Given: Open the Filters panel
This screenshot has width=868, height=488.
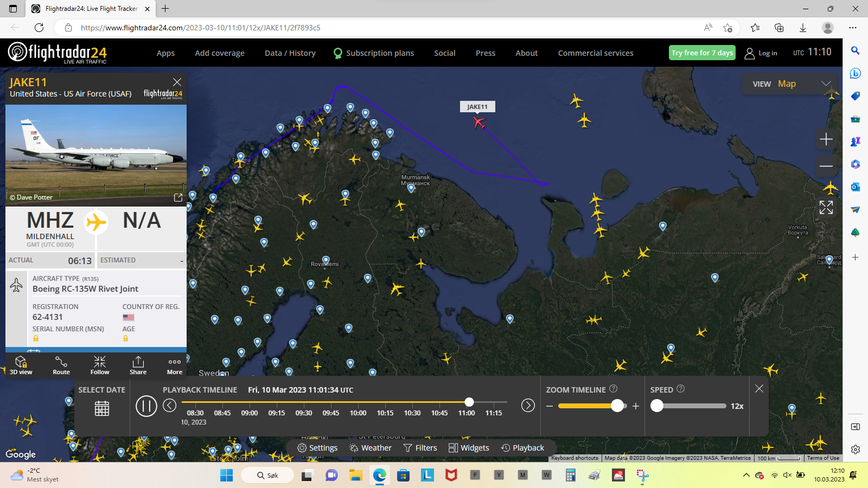Looking at the screenshot, I should click(x=420, y=448).
